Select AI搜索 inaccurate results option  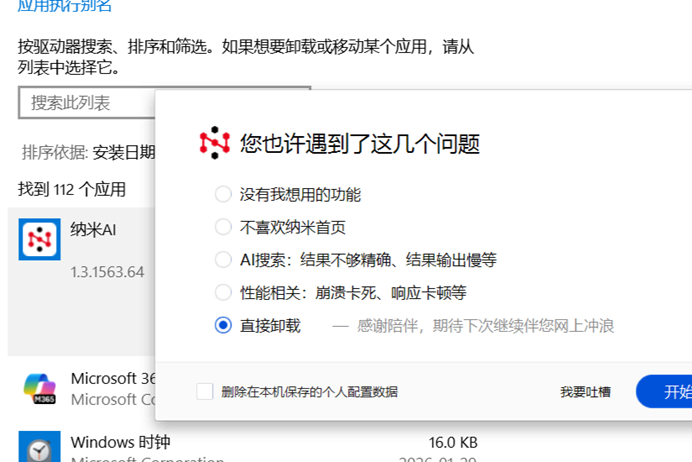223,260
